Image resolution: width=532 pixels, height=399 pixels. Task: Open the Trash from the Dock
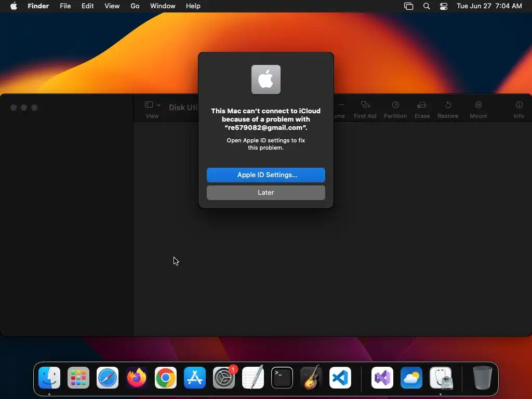[483, 378]
